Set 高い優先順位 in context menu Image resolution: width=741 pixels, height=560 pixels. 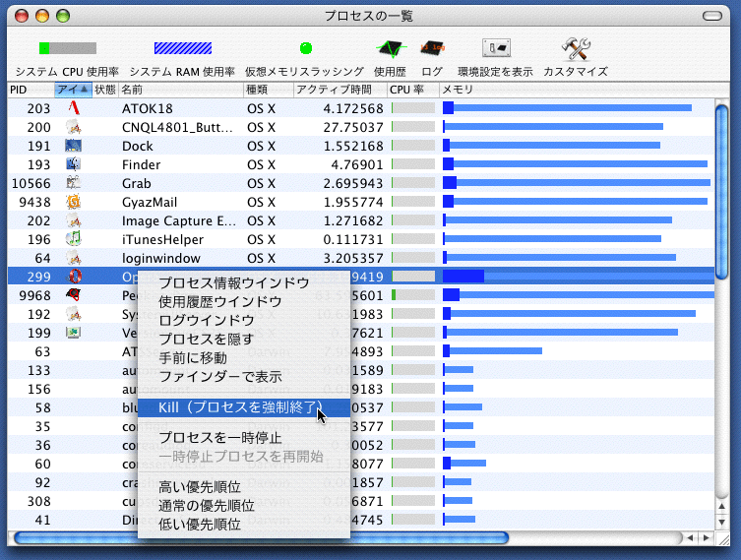tap(244, 487)
